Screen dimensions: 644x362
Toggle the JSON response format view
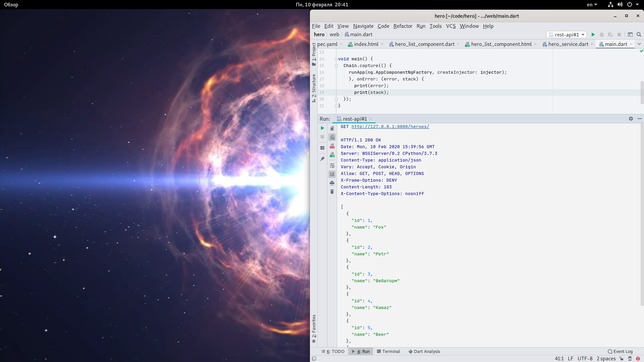pyautogui.click(x=332, y=137)
